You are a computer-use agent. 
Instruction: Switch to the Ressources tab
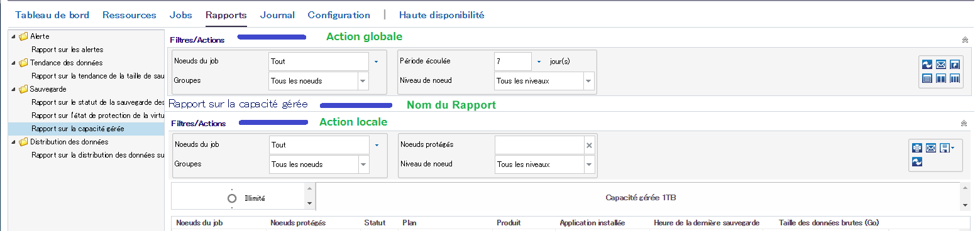click(x=129, y=15)
